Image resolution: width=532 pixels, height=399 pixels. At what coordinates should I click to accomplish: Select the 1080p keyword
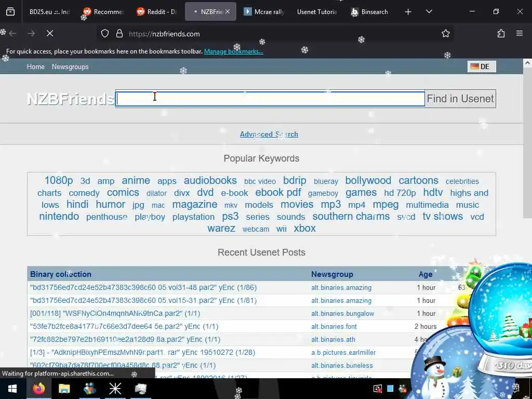tap(58, 180)
